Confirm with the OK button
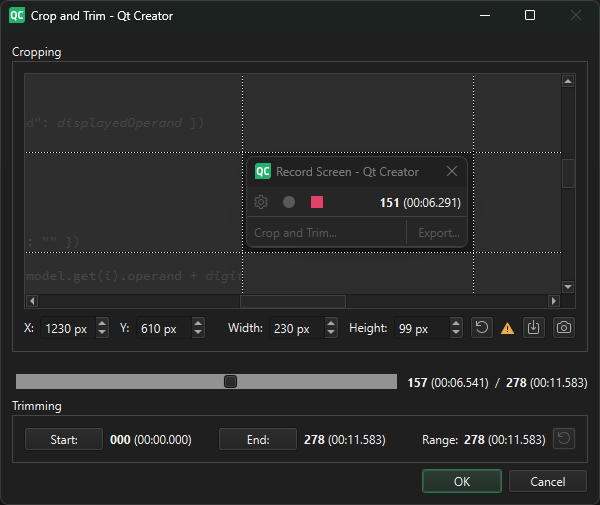 click(x=461, y=481)
